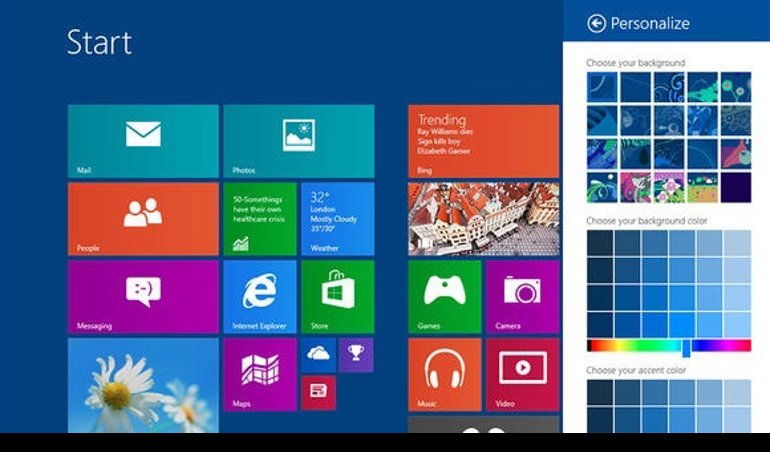This screenshot has height=452, width=770.
Task: Click the background color hue slider handle
Action: point(687,347)
